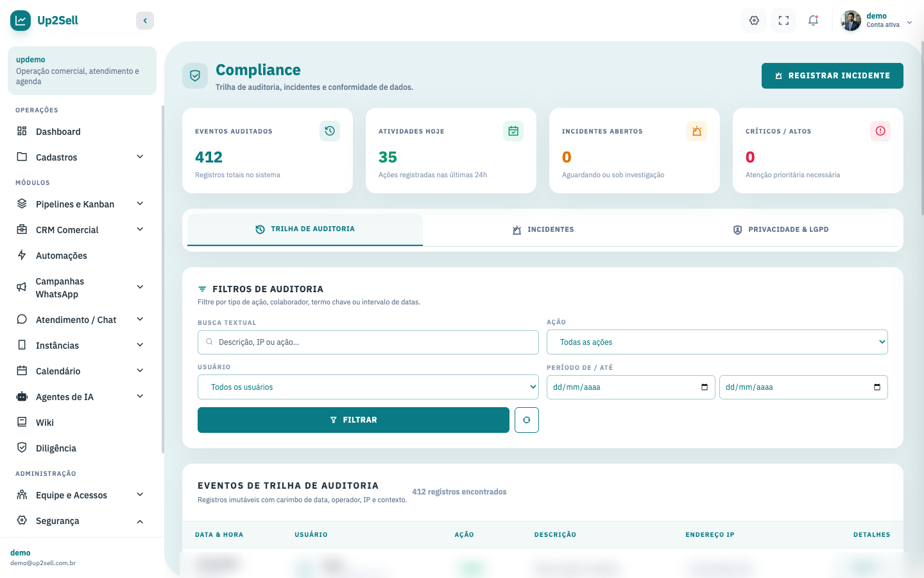
Task: Switch to the Privacidade & LGPD tab
Action: [780, 230]
